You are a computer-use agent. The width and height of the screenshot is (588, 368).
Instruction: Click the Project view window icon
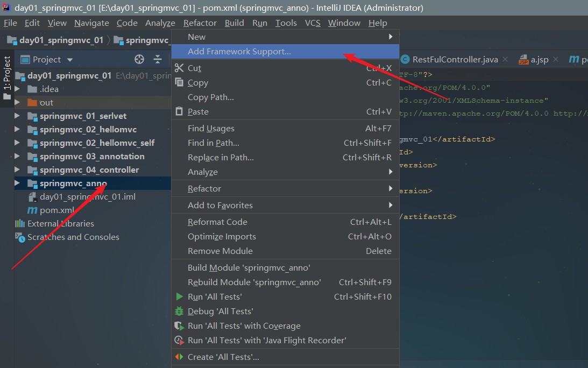tap(25, 59)
